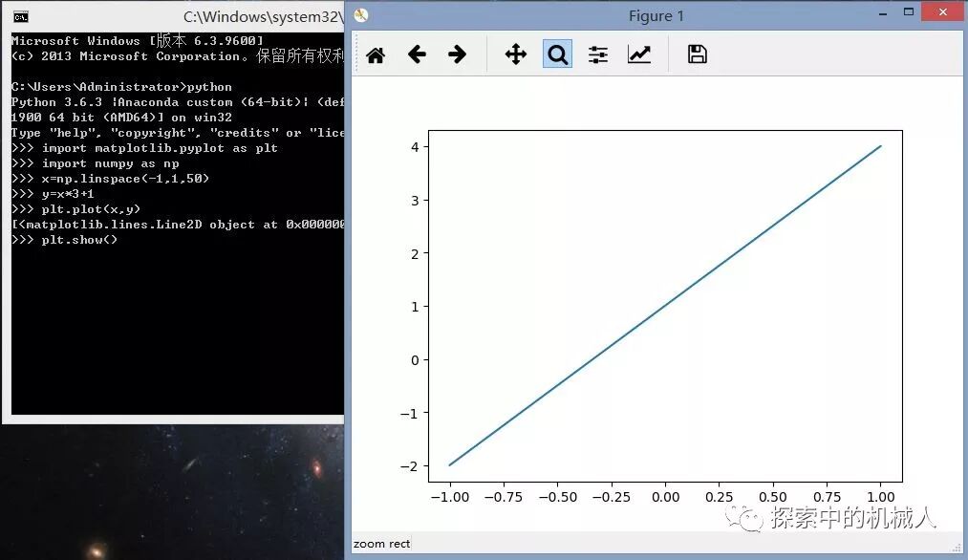Select the Back navigation arrow
Screen dimensions: 968x560
[x=417, y=54]
